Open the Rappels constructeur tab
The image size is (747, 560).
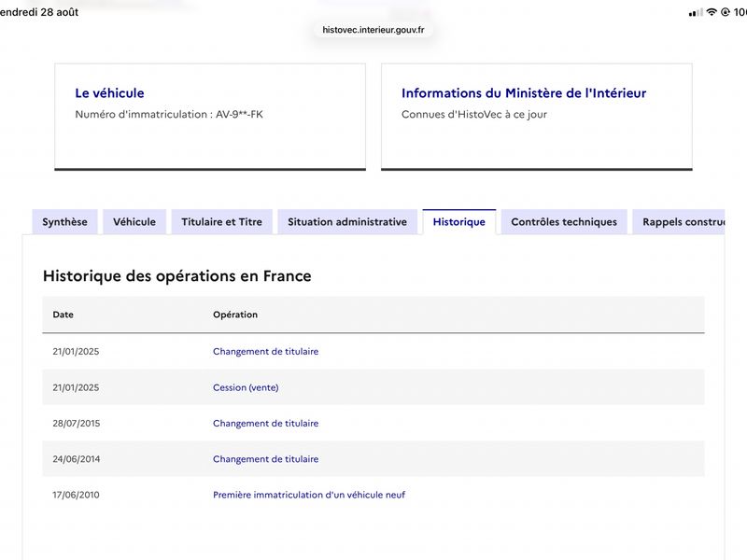click(679, 222)
